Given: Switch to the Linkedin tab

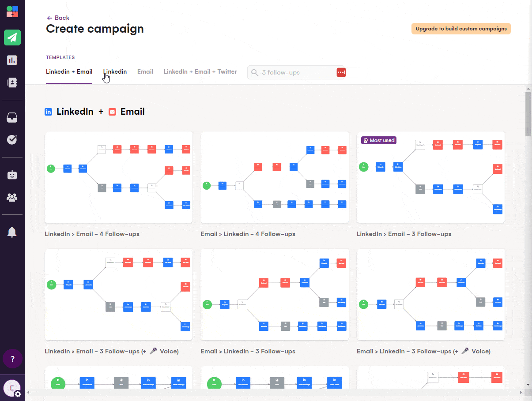Looking at the screenshot, I should point(115,71).
